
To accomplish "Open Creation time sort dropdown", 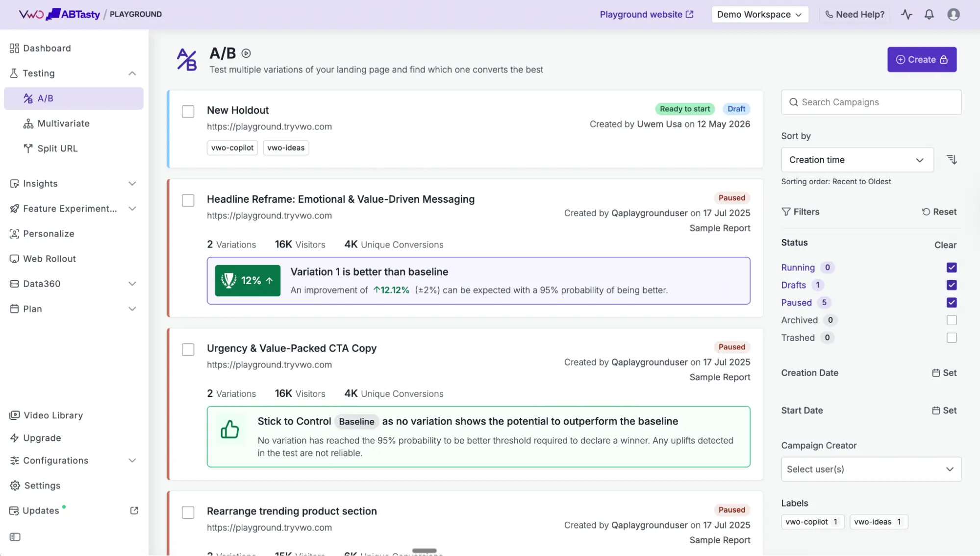I will pos(857,160).
